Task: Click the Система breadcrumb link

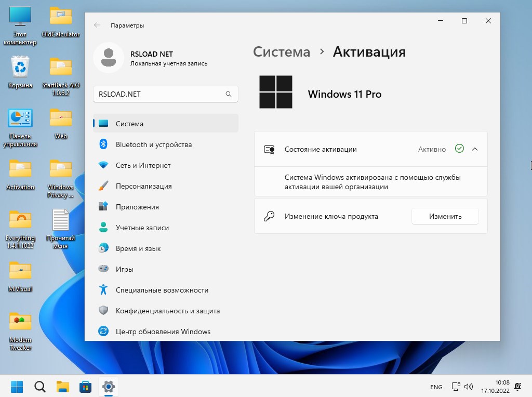Action: pyautogui.click(x=281, y=52)
